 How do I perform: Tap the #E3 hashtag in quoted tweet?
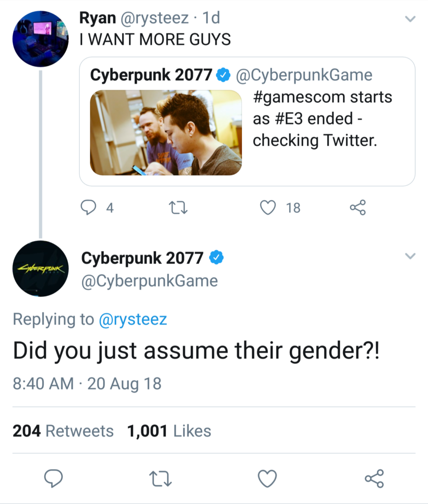pyautogui.click(x=289, y=118)
